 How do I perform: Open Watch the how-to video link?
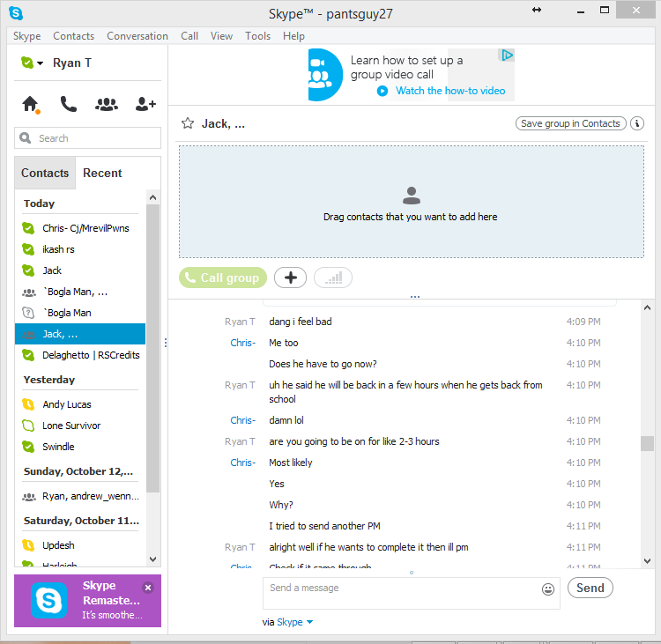pyautogui.click(x=450, y=91)
